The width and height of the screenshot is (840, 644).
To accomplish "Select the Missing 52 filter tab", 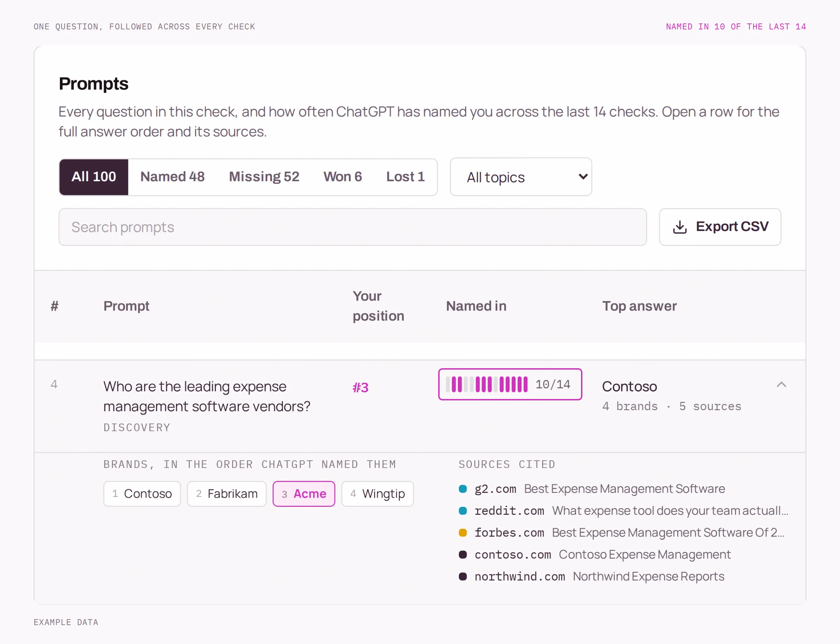I will click(x=264, y=177).
